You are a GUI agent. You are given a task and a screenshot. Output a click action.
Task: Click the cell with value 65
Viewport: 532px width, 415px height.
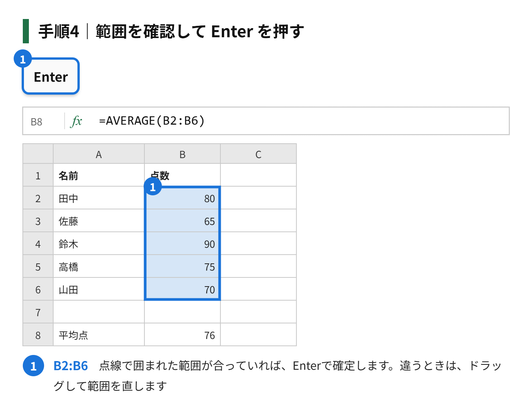(x=182, y=221)
